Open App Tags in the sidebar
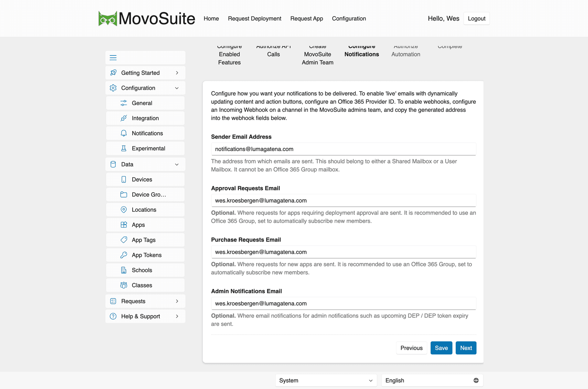Screen dimensions: 588x389 pyautogui.click(x=146, y=240)
